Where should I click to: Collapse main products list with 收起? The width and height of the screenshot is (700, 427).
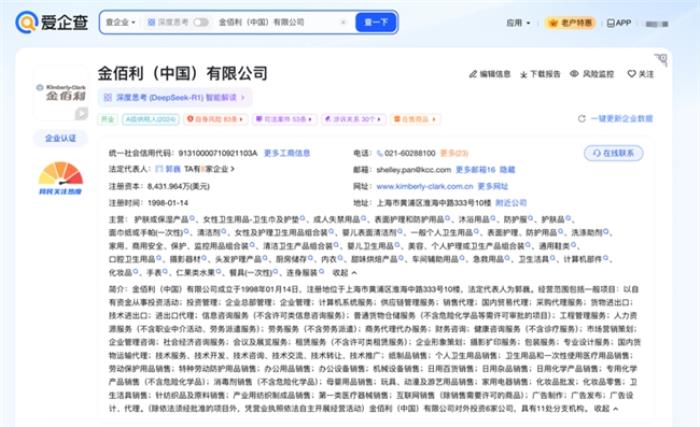345,272
